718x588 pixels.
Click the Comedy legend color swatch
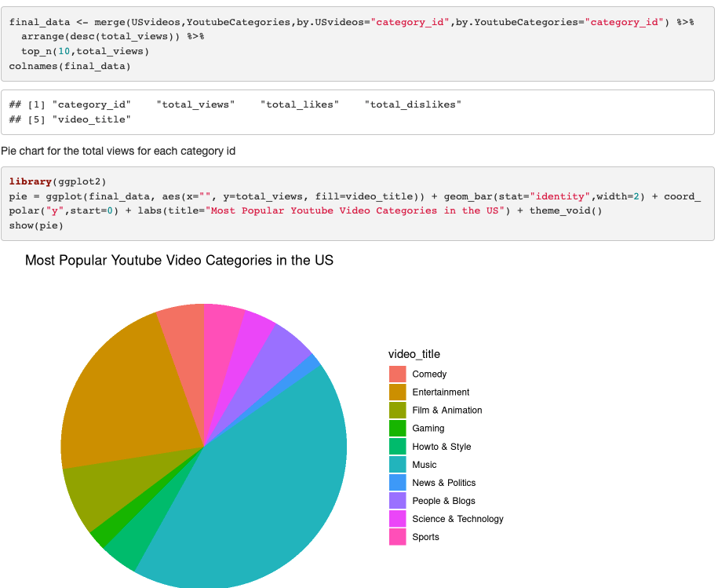point(399,374)
